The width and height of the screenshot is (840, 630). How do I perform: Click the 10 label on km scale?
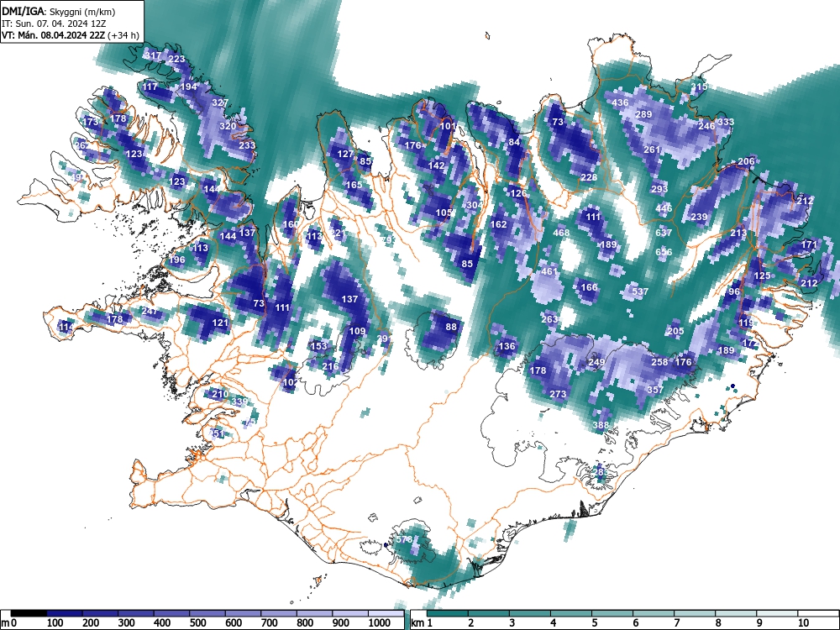pyautogui.click(x=802, y=622)
